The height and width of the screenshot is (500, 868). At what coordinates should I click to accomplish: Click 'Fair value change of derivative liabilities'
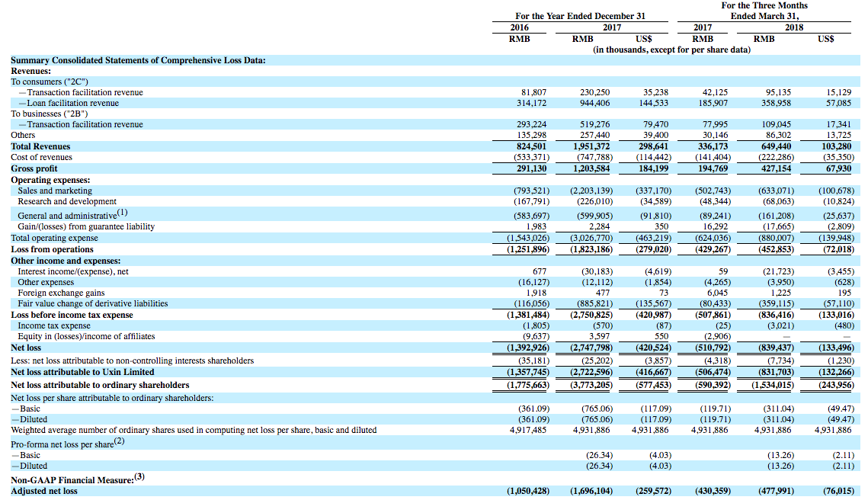[92, 303]
